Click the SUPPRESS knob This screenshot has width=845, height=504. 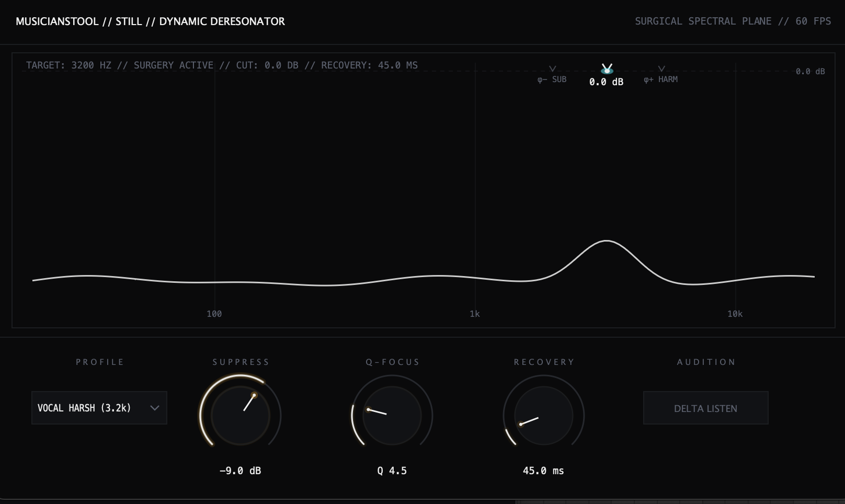tap(241, 416)
